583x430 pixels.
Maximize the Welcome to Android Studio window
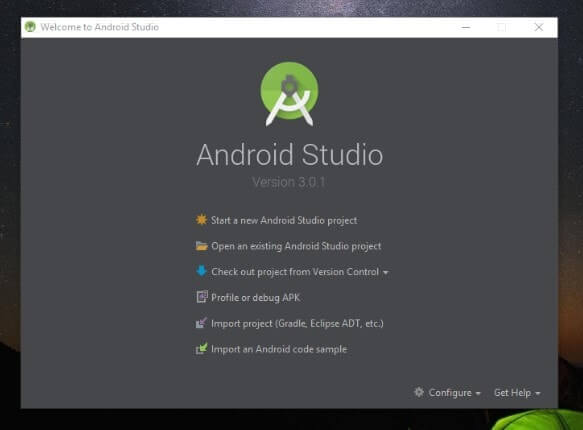[x=502, y=27]
